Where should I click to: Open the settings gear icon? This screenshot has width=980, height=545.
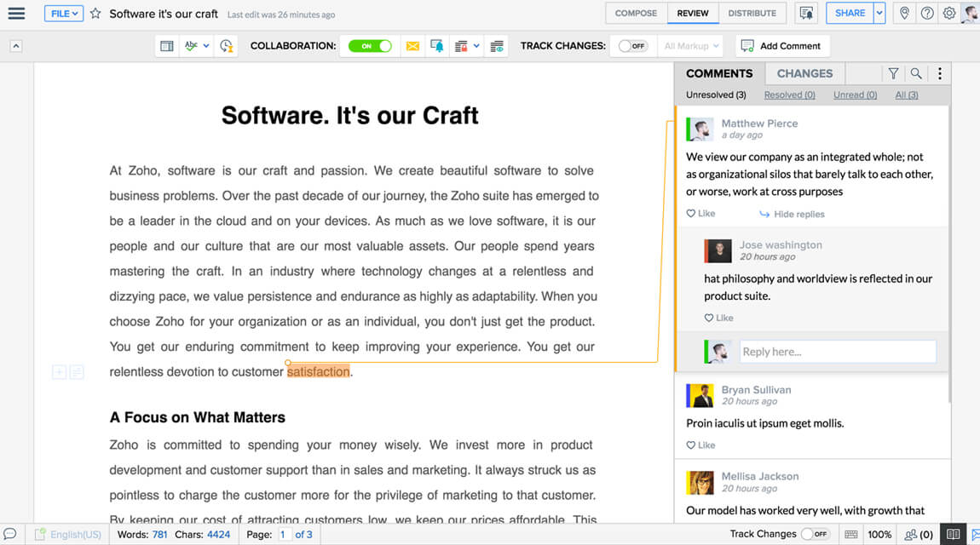pos(949,14)
